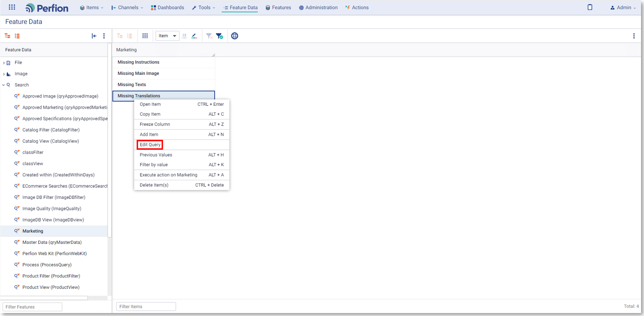Select Approved Image (qryApprovedImage) in the tree
Viewport: 644px width, 316px height.
pos(60,96)
